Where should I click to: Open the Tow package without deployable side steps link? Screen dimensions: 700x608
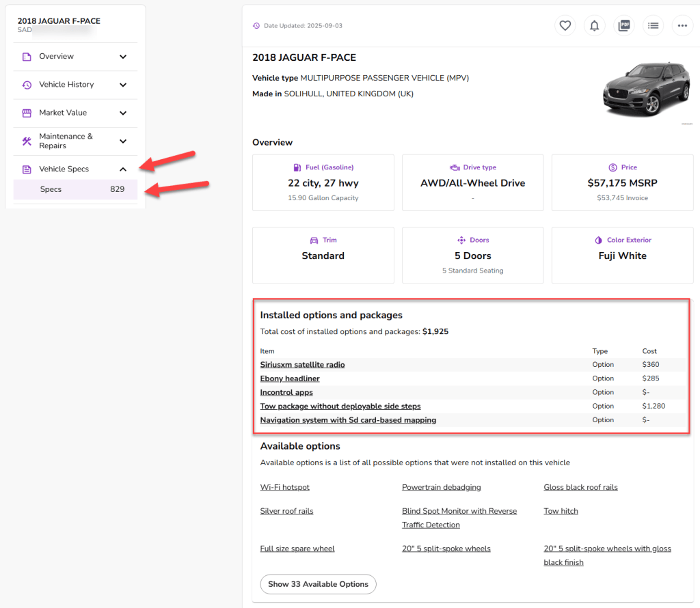(x=340, y=406)
